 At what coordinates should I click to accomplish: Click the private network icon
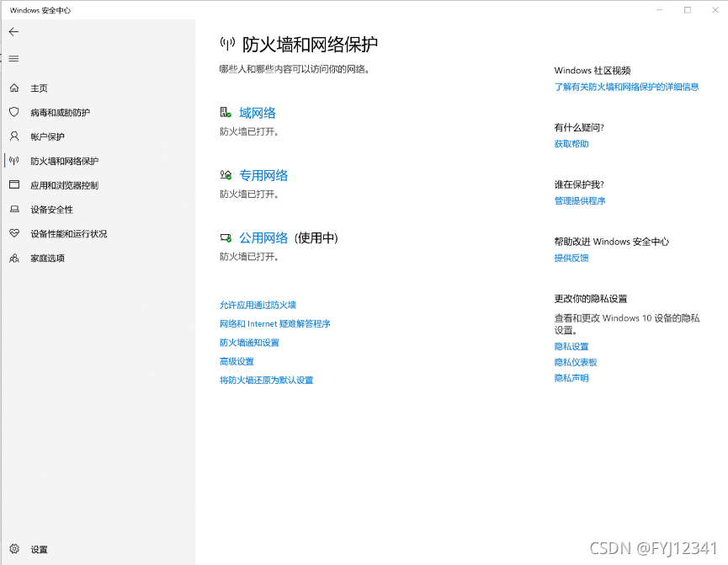point(226,174)
